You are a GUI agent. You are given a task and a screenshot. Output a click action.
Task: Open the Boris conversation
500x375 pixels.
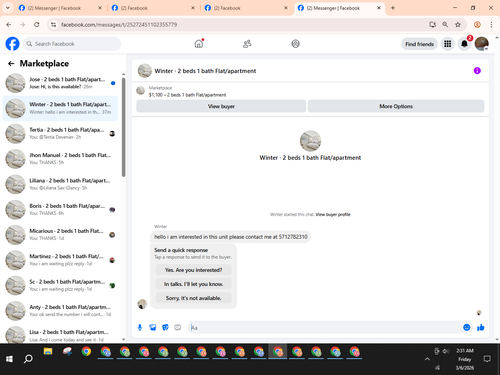click(60, 209)
